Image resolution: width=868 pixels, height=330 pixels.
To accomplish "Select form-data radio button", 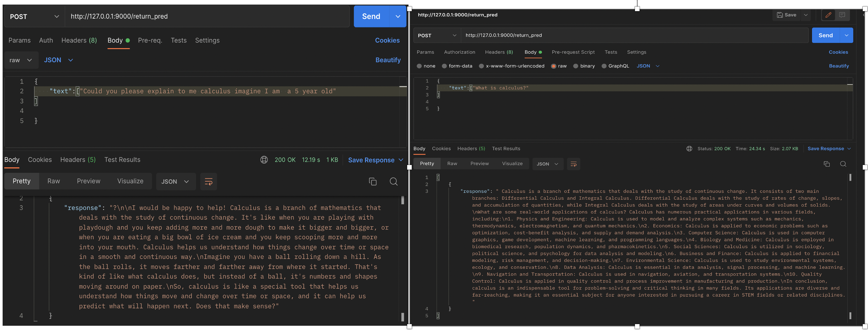I will tap(444, 66).
